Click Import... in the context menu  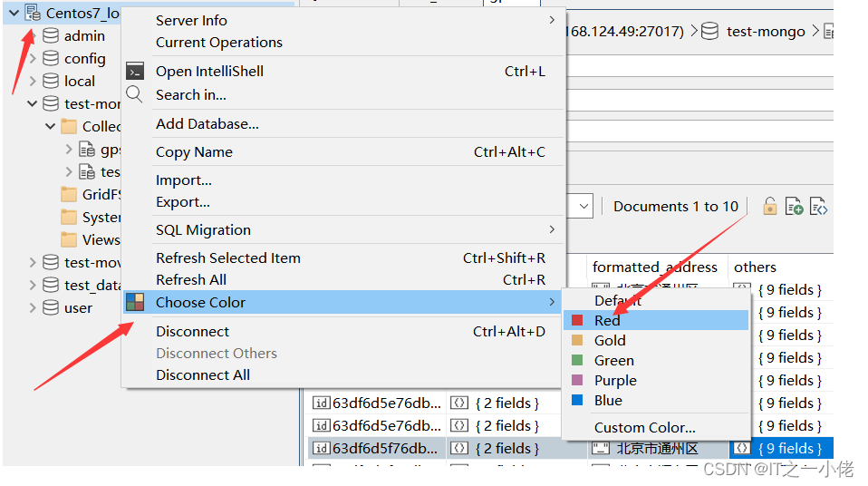[x=342, y=180]
